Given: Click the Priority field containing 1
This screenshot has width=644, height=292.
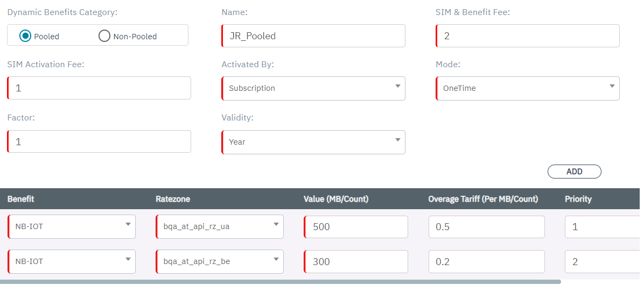Looking at the screenshot, I should coord(602,226).
